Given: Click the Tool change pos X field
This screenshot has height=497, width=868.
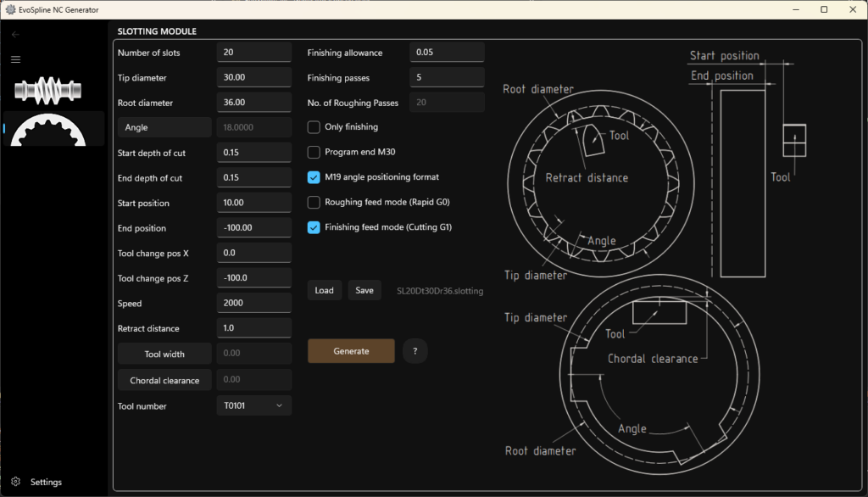Looking at the screenshot, I should (254, 253).
